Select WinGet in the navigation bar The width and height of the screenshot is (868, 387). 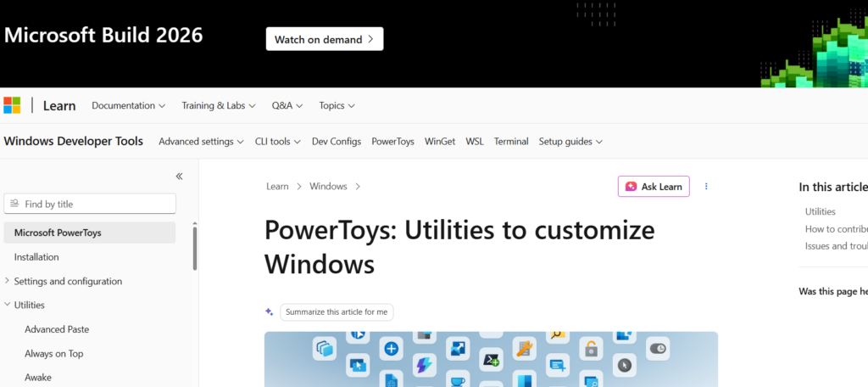(x=440, y=142)
